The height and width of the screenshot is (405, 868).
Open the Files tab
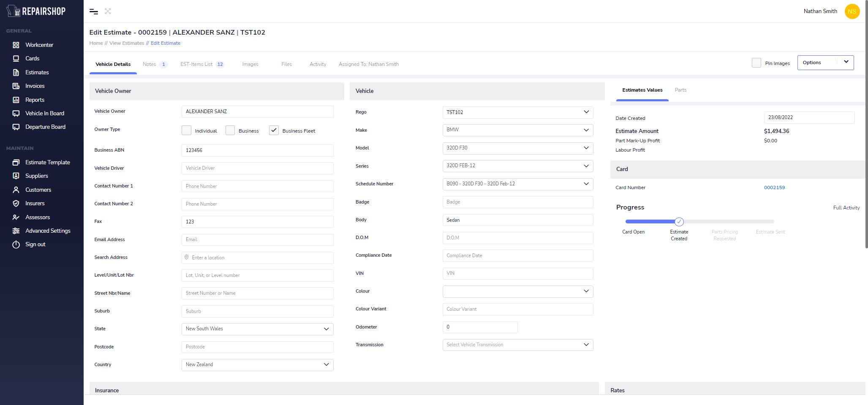286,64
